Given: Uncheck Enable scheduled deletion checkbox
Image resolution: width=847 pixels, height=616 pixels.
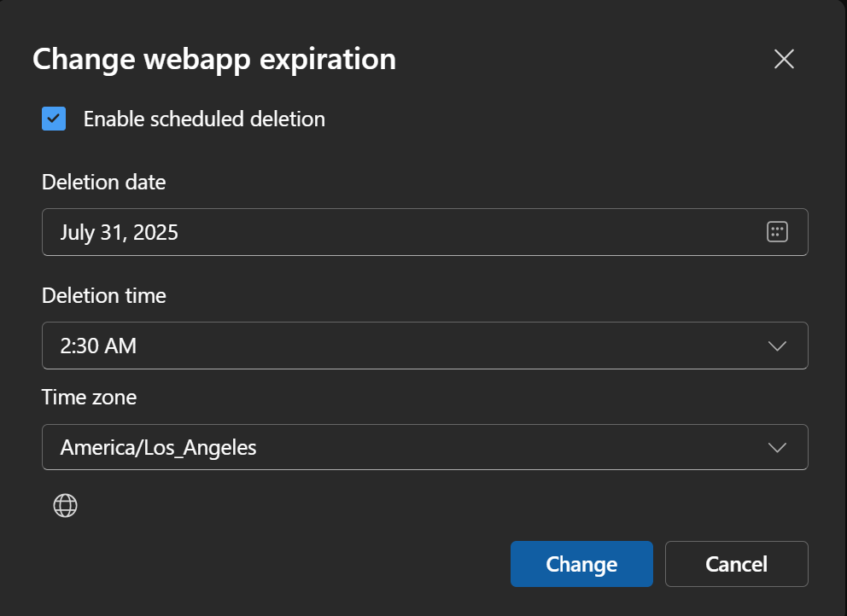Looking at the screenshot, I should [54, 119].
